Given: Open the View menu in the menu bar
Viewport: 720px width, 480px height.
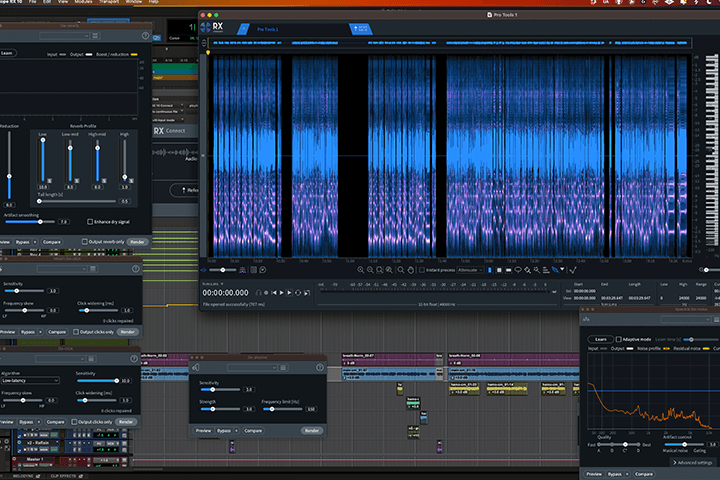Looking at the screenshot, I should coord(62,2).
